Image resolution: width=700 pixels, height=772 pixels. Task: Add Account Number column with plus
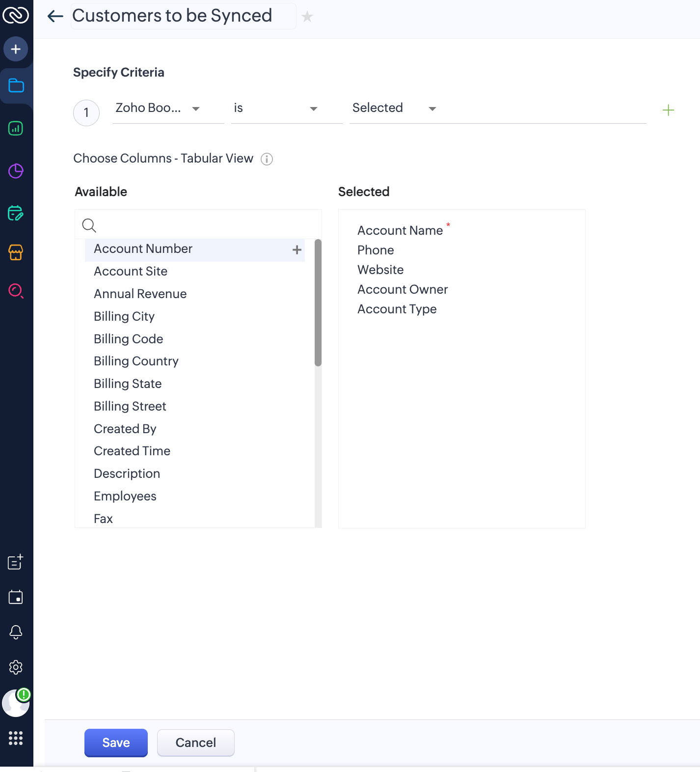point(297,250)
